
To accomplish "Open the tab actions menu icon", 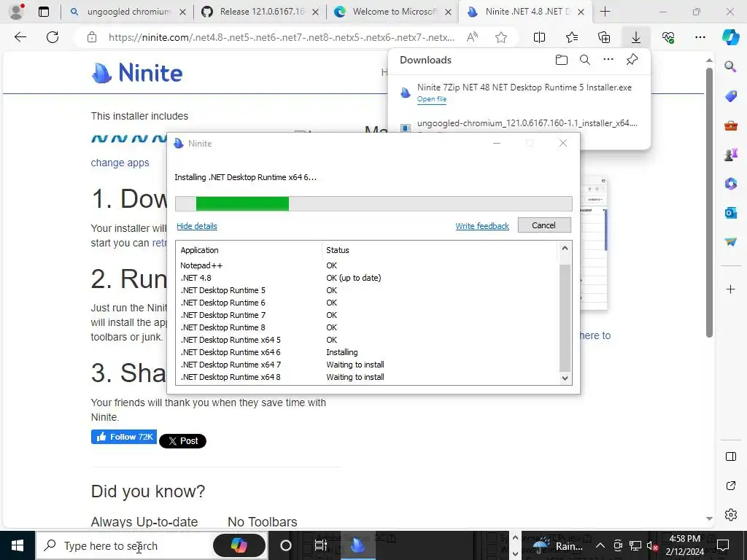I will click(x=43, y=12).
